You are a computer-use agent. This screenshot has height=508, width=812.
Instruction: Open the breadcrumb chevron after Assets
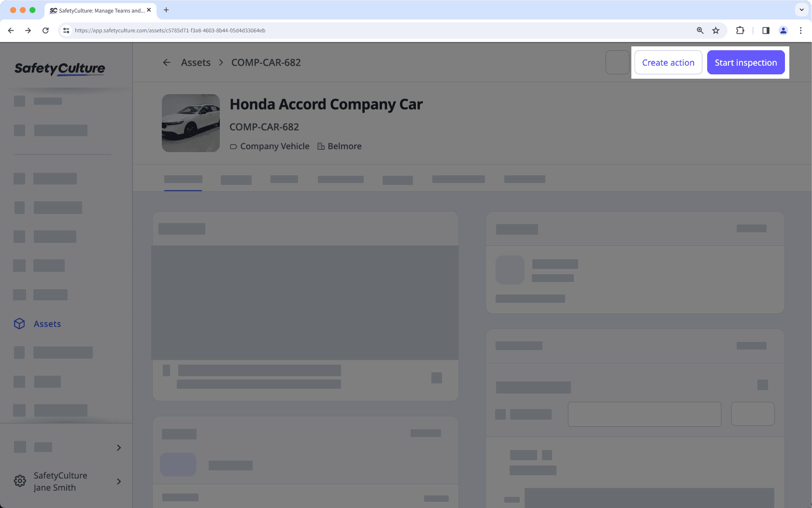click(x=221, y=62)
